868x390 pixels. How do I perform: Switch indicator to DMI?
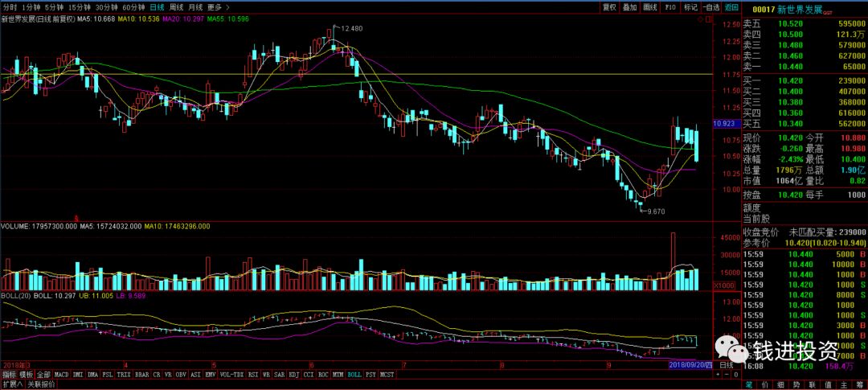point(78,375)
